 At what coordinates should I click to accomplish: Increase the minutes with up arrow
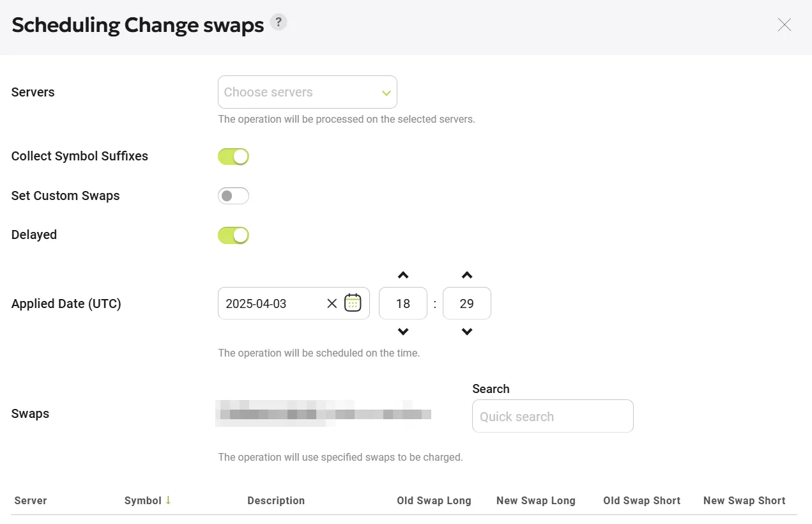(x=467, y=275)
